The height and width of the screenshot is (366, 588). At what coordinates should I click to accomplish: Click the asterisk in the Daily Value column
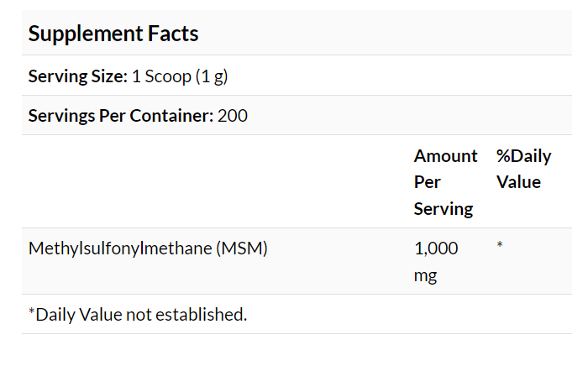coord(500,247)
